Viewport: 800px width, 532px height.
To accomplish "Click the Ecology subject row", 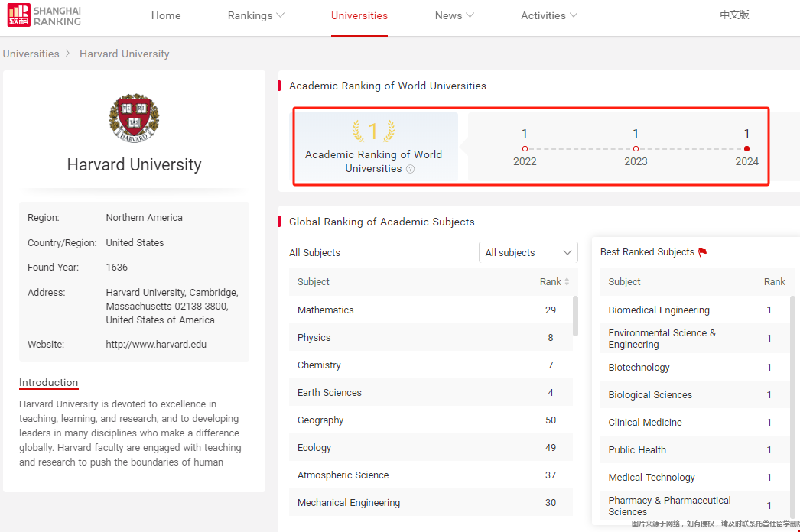I will click(431, 448).
